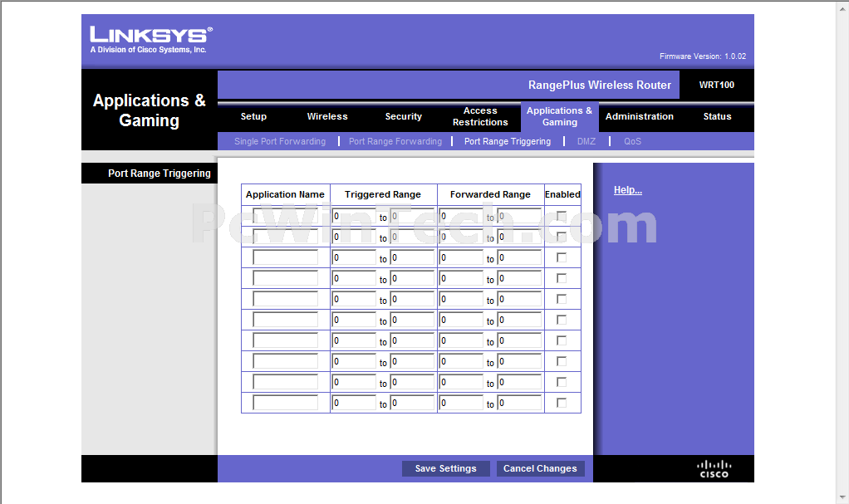Image resolution: width=849 pixels, height=504 pixels.
Task: Click the Cisco logo in footer
Action: (x=714, y=469)
